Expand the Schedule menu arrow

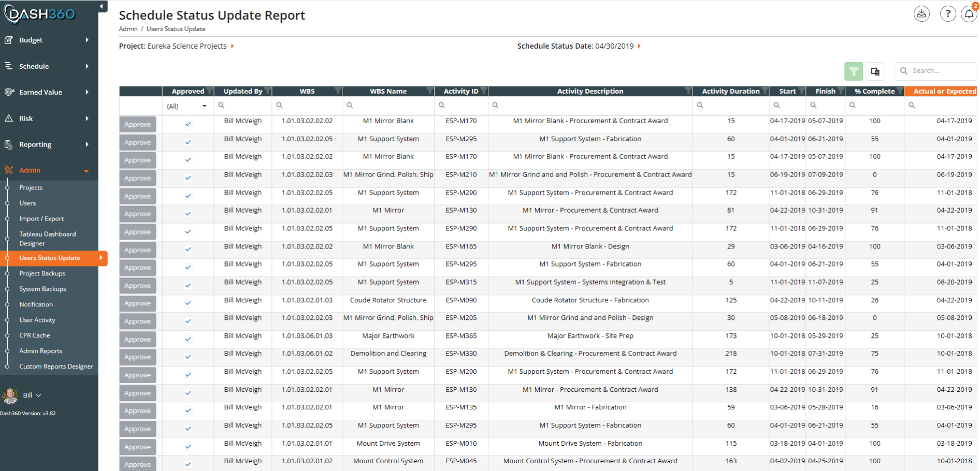click(87, 66)
